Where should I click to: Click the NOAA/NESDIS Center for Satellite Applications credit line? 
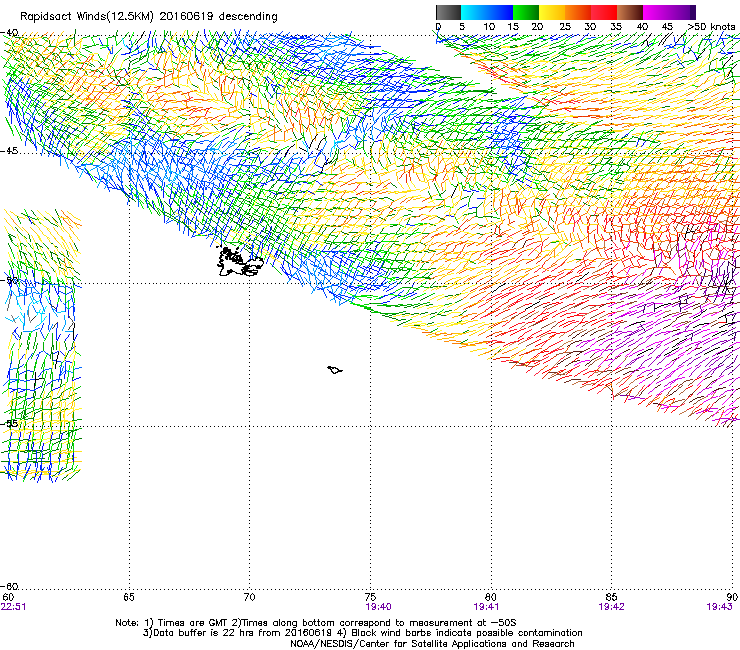[432, 644]
